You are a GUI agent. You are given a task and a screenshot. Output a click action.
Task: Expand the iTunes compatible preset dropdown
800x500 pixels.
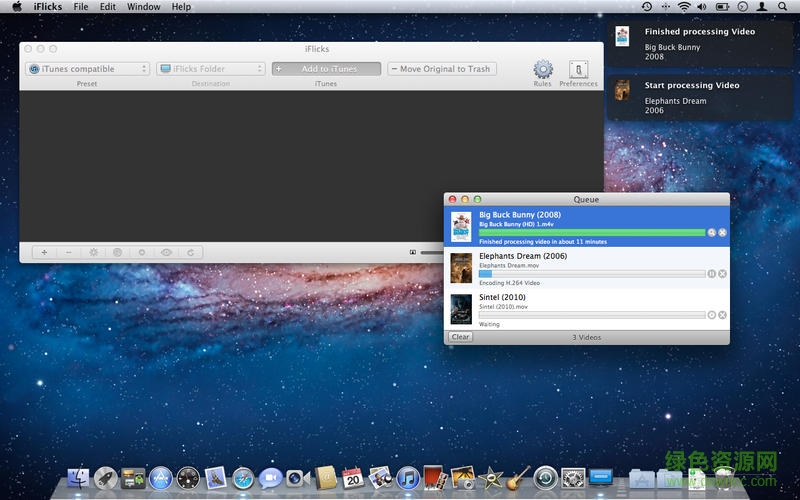click(x=88, y=69)
